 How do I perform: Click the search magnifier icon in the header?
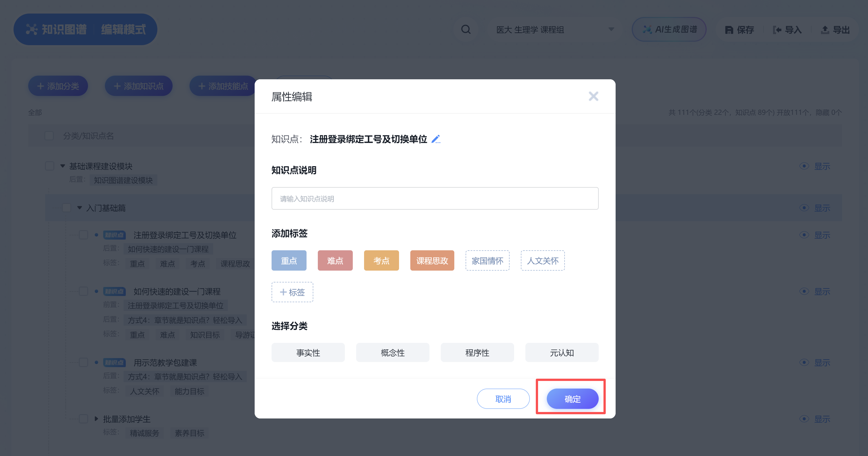pyautogui.click(x=466, y=30)
